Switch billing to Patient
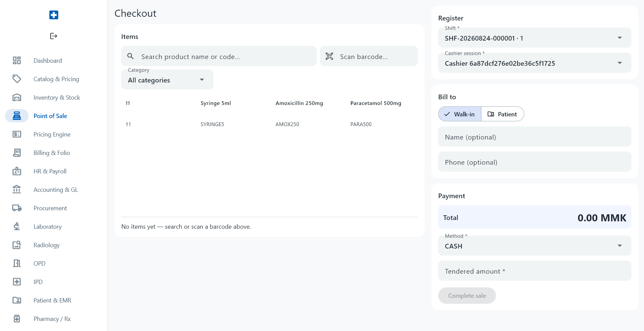The width and height of the screenshot is (644, 331). point(502,114)
